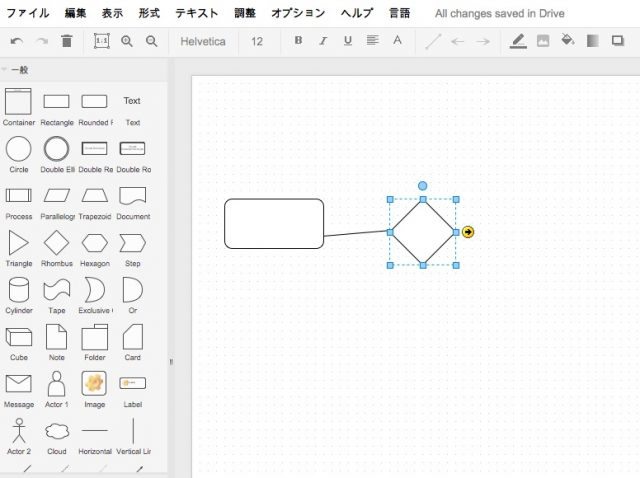Toggle italic text formatting
The image size is (640, 478).
point(323,41)
